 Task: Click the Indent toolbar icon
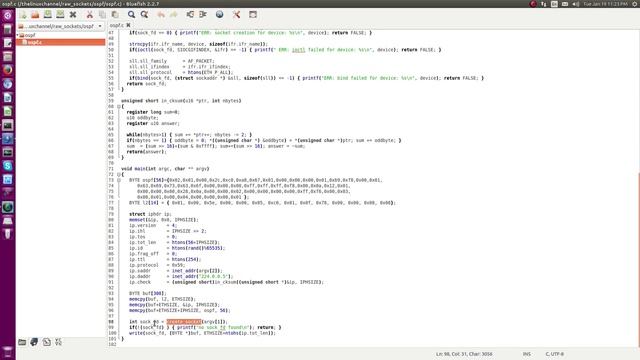coord(203,15)
